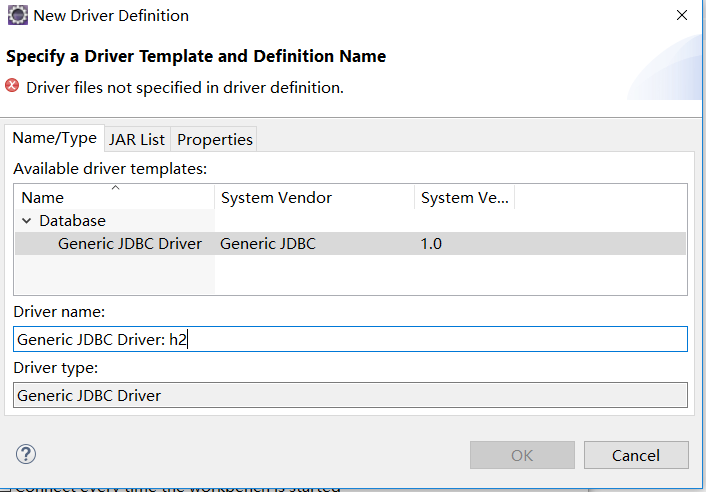Click the System Vendor column header
706x492 pixels.
276,198
